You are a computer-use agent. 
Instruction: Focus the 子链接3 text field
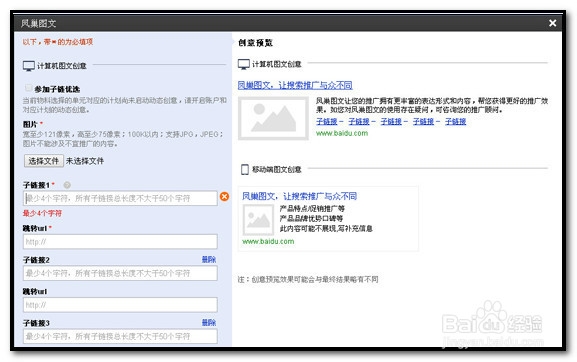pos(120,336)
